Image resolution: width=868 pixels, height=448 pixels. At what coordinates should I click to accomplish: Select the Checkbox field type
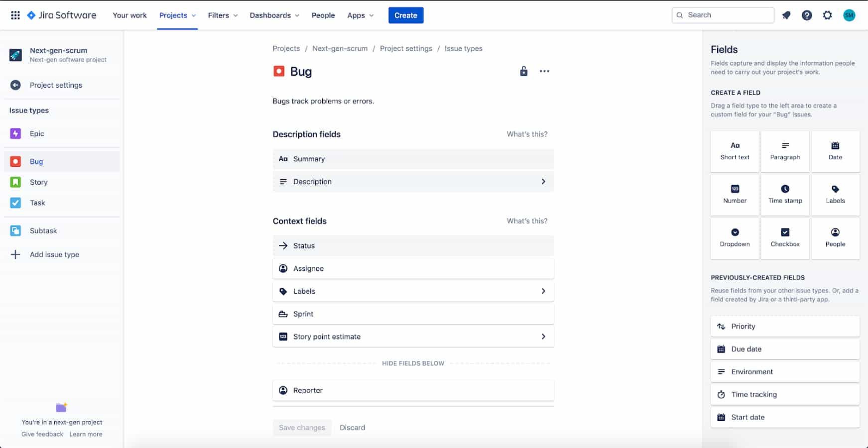(785, 237)
